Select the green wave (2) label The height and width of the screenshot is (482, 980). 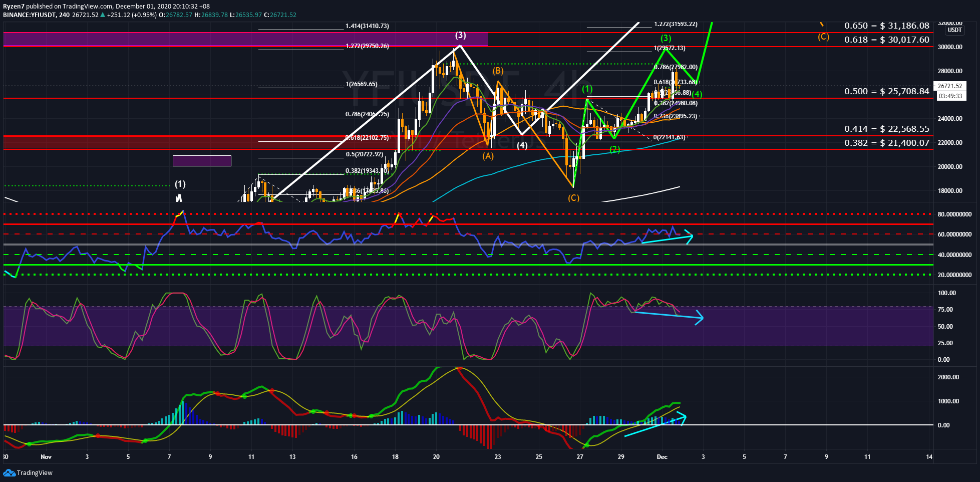point(615,149)
